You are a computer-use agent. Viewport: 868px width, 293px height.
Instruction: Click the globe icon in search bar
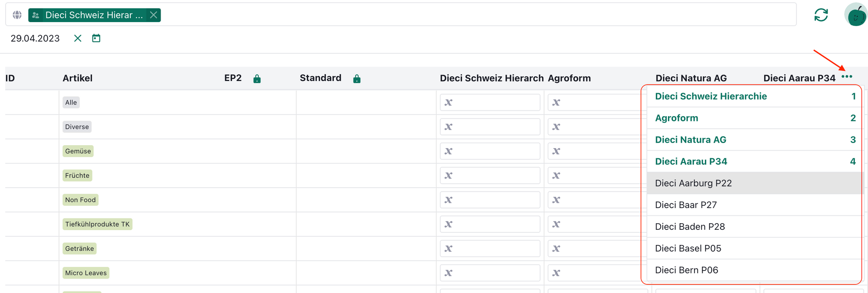(x=17, y=15)
